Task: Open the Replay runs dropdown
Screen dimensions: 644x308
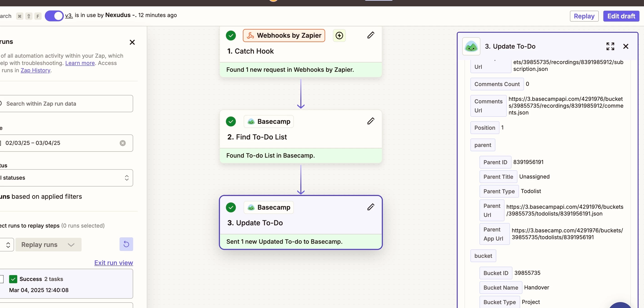Action: [48, 245]
